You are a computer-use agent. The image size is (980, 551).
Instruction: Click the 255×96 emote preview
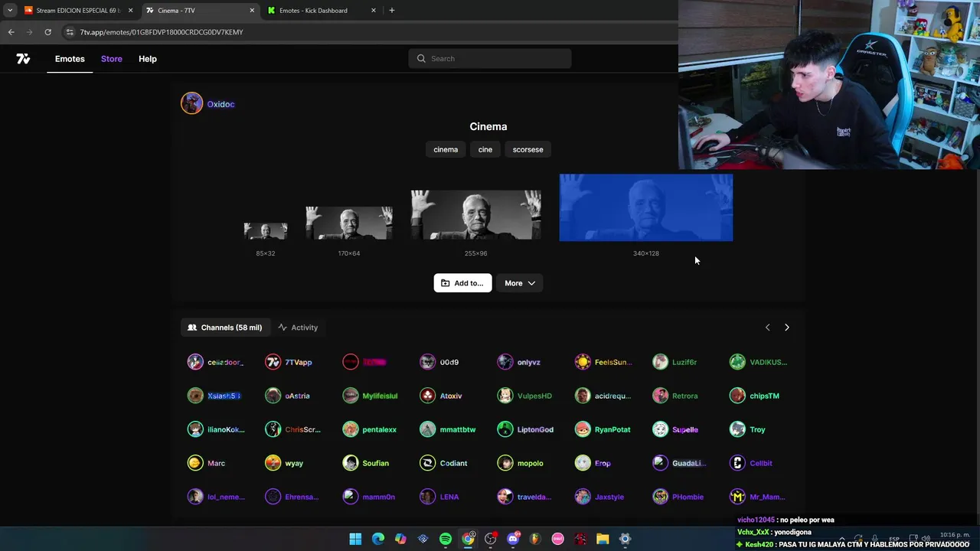tap(476, 215)
